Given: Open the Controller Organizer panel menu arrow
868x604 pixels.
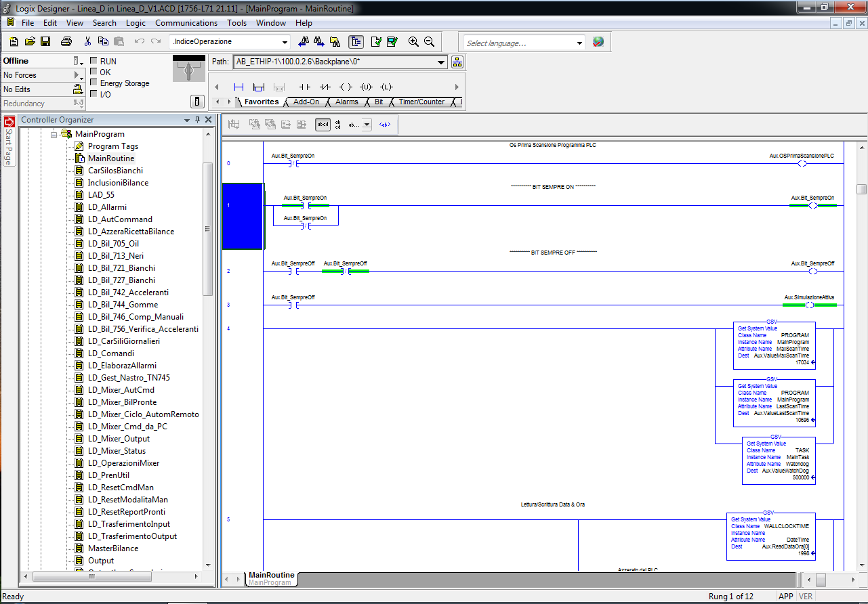Looking at the screenshot, I should point(187,120).
